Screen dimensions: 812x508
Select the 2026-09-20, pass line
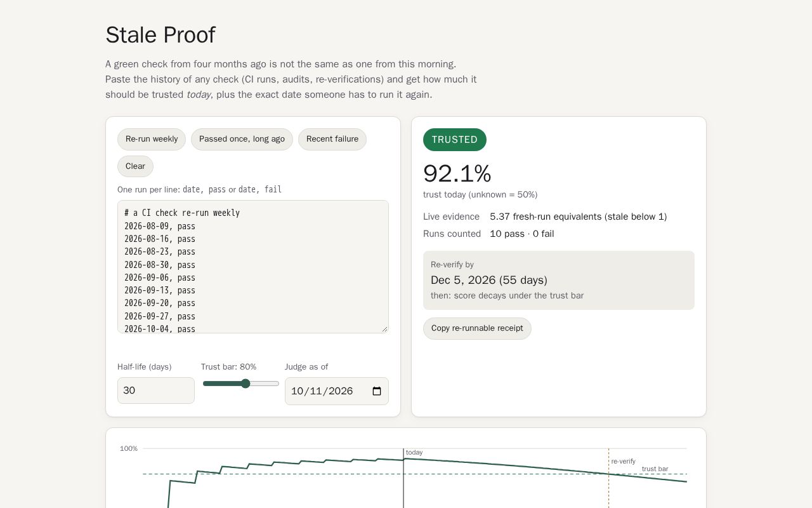[x=160, y=303]
